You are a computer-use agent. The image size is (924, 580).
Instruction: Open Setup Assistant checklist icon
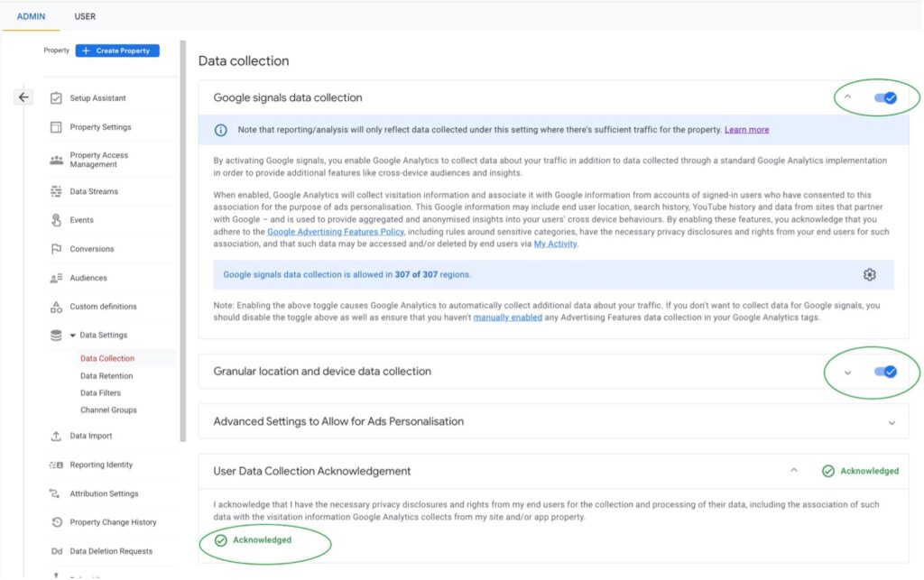(56, 98)
